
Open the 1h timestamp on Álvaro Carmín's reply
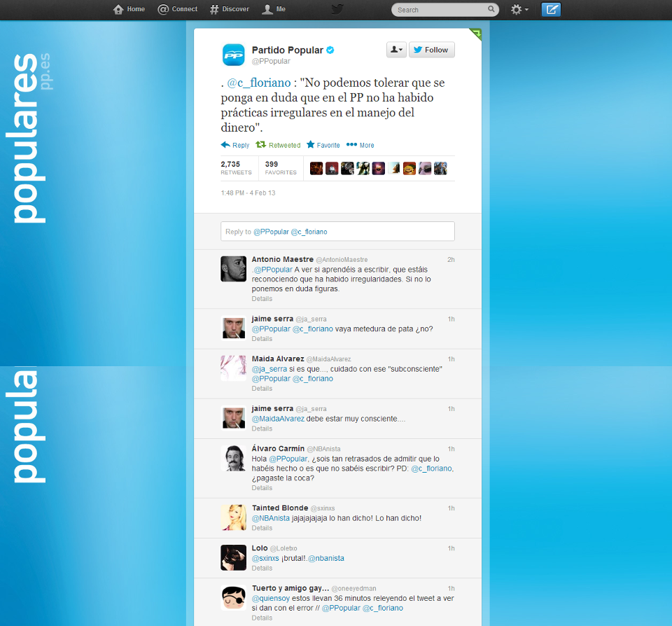pyautogui.click(x=451, y=449)
